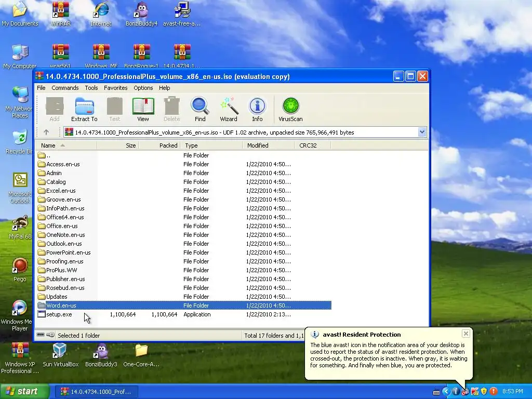532x399 pixels.
Task: Select the parent '..' folder row
Action: click(183, 155)
